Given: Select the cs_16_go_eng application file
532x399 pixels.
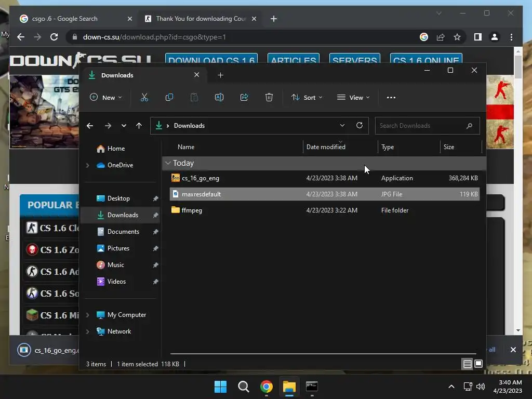Looking at the screenshot, I should pos(325,178).
